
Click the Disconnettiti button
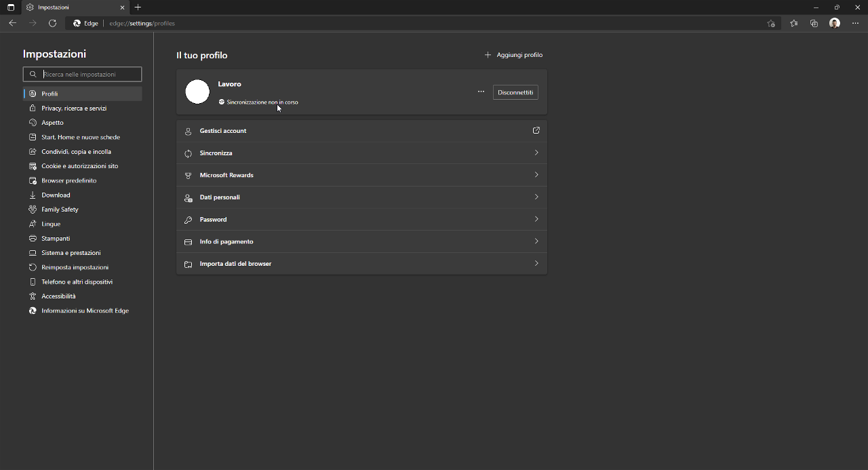coord(515,92)
